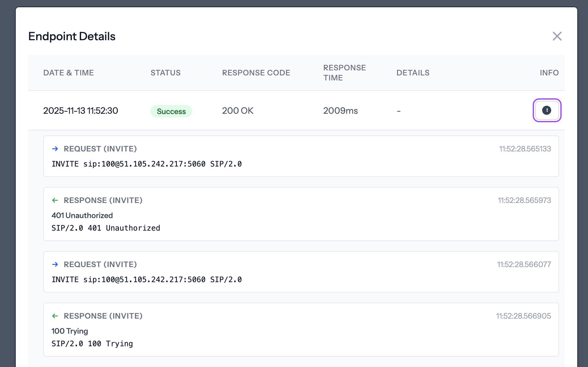Expand the first REQUEST (INVITE) entry
588x367 pixels.
point(100,149)
